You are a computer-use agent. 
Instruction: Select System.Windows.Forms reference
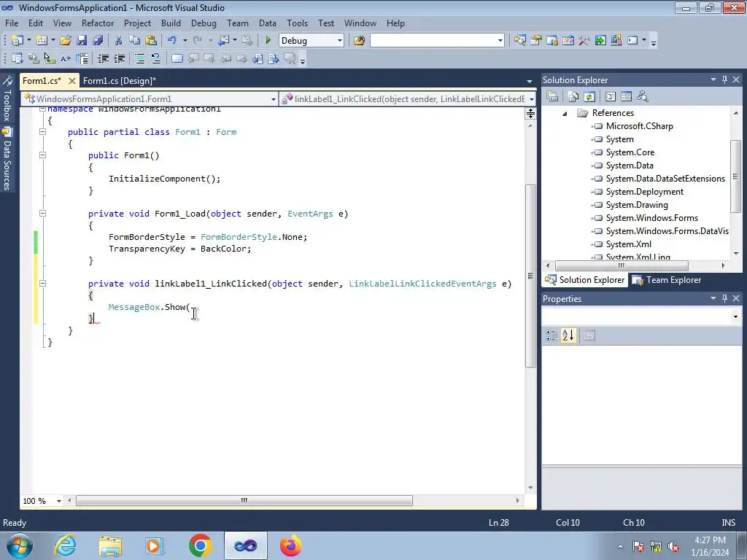651,218
